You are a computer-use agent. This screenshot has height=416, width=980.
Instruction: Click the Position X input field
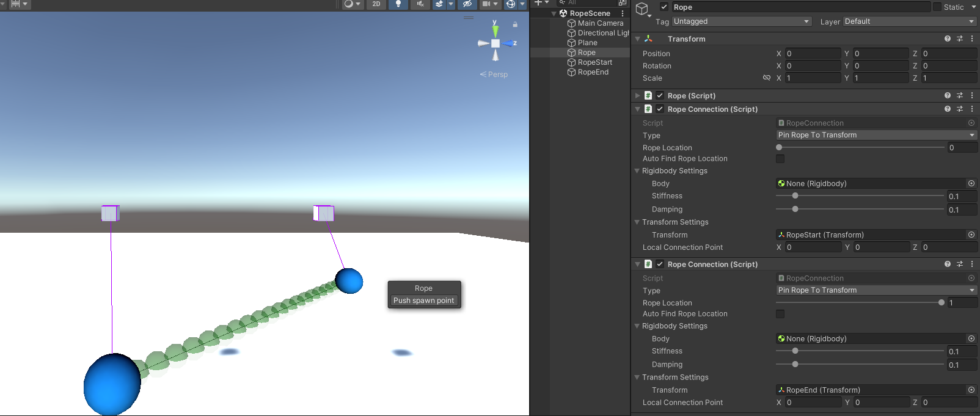point(813,54)
